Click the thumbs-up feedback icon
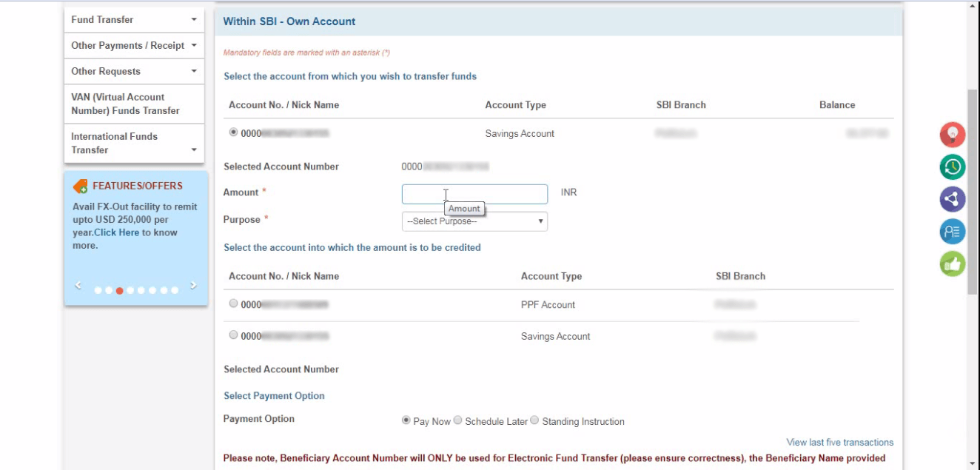980x470 pixels. coord(953,263)
